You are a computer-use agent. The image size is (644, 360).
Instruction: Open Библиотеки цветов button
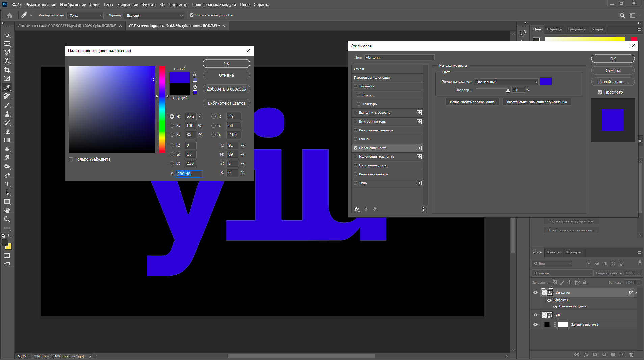tap(226, 103)
